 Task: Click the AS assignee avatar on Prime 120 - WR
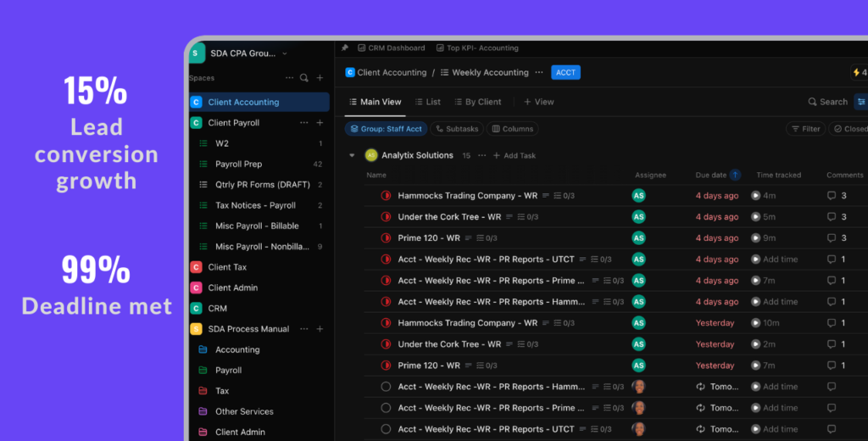638,238
